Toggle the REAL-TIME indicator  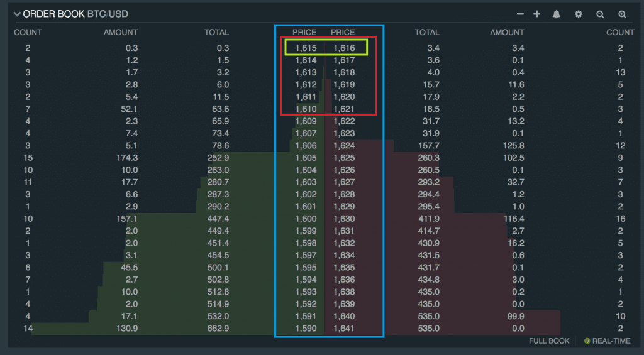[x=609, y=341]
